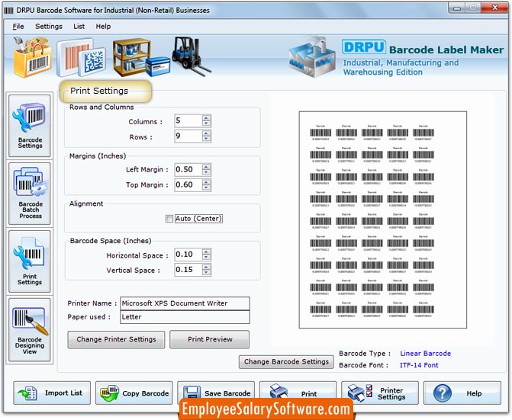Click the Copy Barcode button

pos(134,393)
